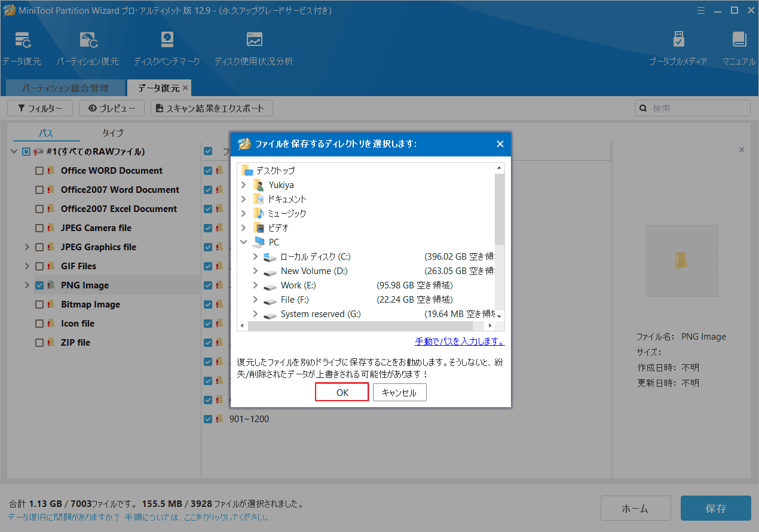Click the 検索 search input field
This screenshot has width=759, height=532.
692,108
